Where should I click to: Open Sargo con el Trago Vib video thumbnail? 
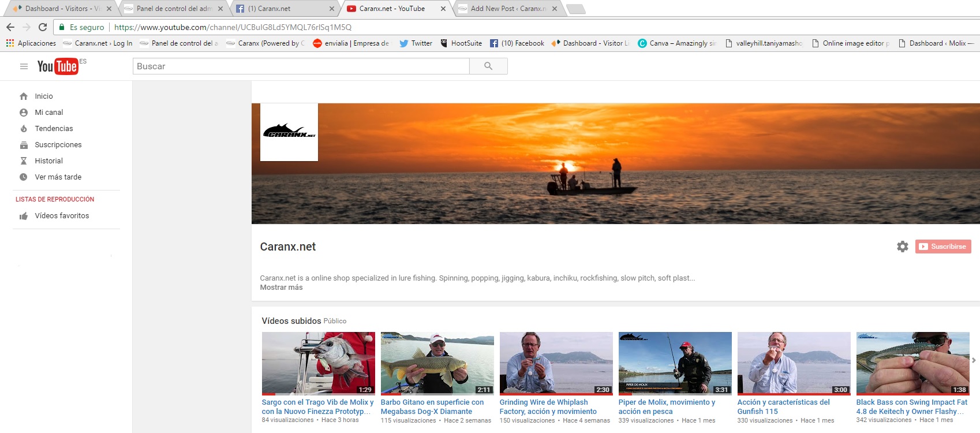(x=319, y=363)
